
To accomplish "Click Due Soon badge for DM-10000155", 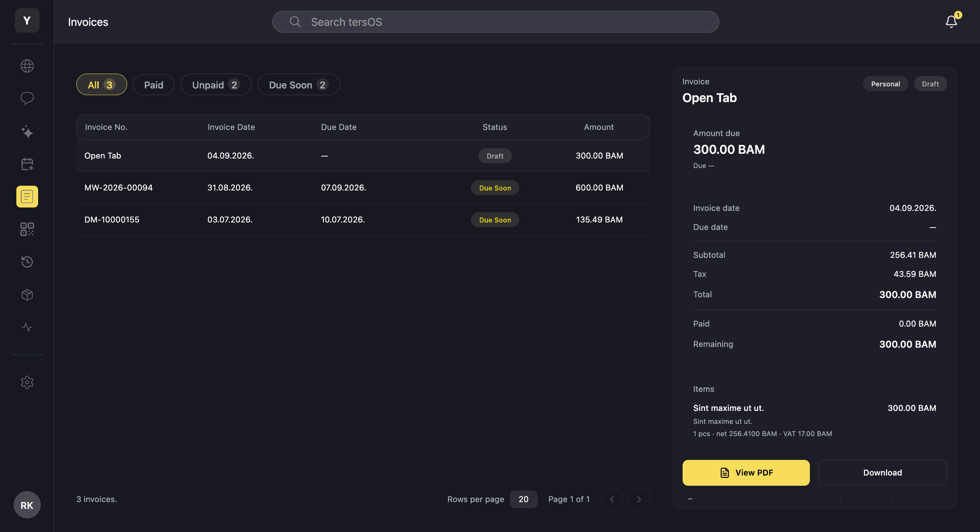I will (x=495, y=220).
